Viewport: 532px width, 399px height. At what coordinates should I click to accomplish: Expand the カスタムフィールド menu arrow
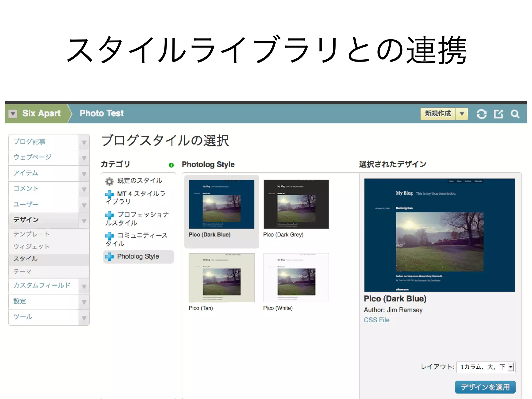click(84, 287)
